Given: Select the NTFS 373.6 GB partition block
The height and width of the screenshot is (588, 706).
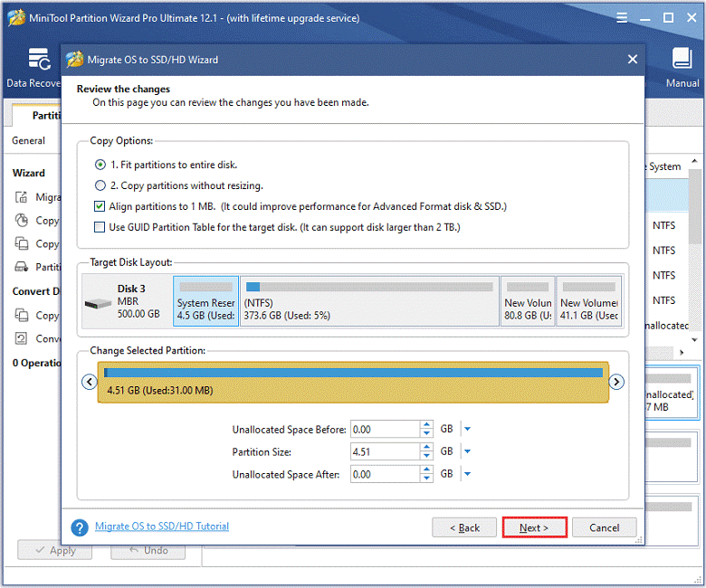Looking at the screenshot, I should (x=369, y=301).
